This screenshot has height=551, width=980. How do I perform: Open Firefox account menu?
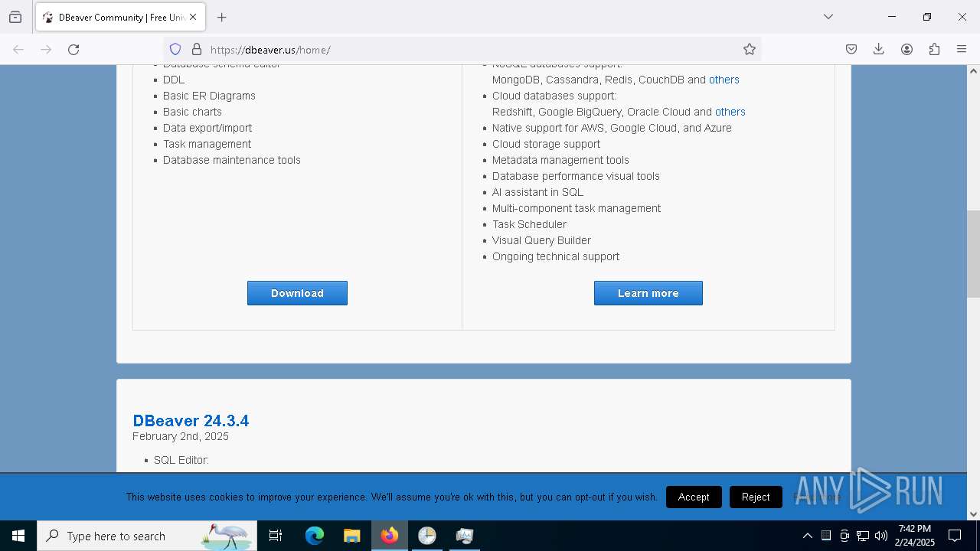[x=906, y=50]
